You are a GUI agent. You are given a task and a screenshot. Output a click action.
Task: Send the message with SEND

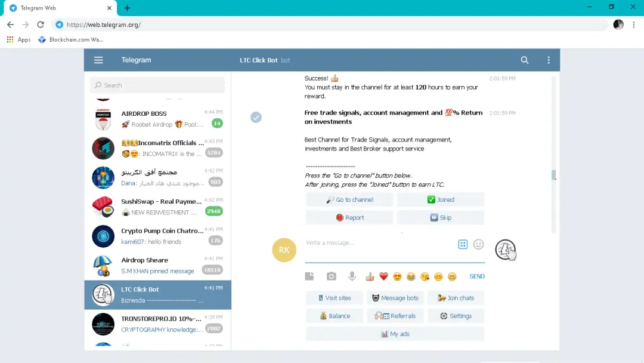(477, 276)
